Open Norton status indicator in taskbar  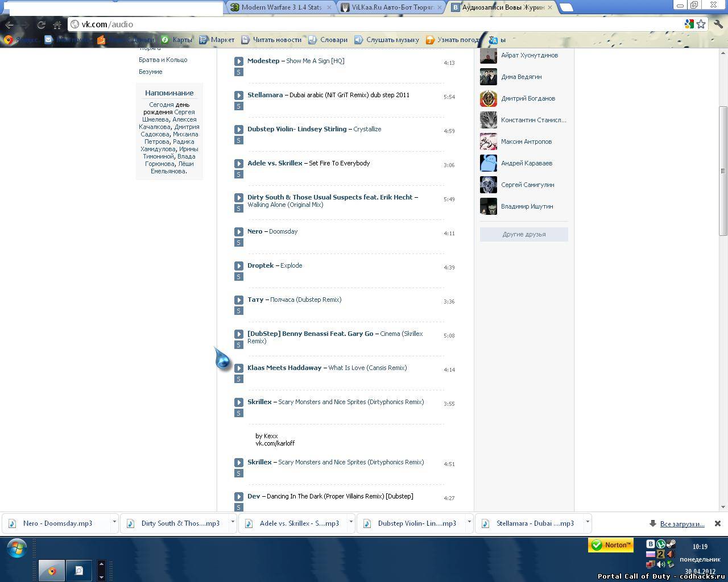pos(611,545)
